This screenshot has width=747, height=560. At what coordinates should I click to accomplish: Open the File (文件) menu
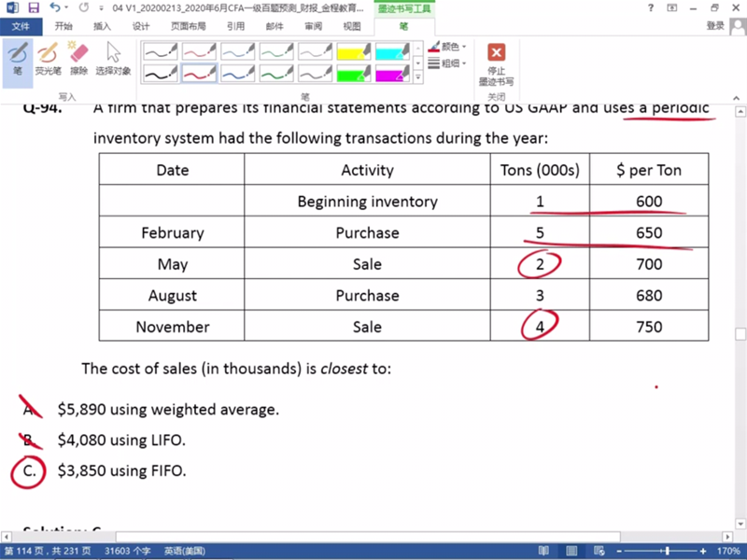coord(21,26)
